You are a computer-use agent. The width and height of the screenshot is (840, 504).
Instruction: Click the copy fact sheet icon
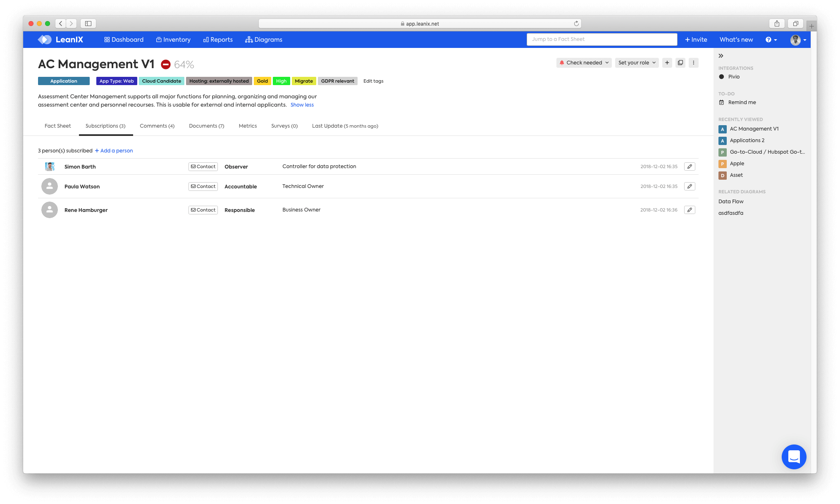point(680,63)
